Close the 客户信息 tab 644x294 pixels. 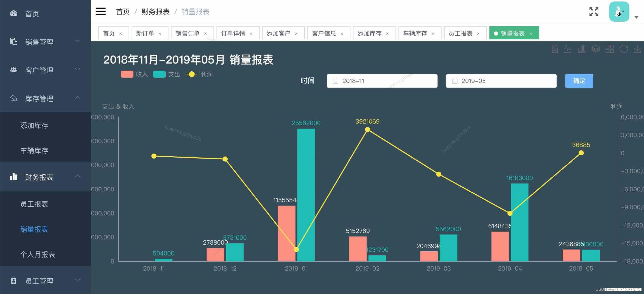click(342, 34)
